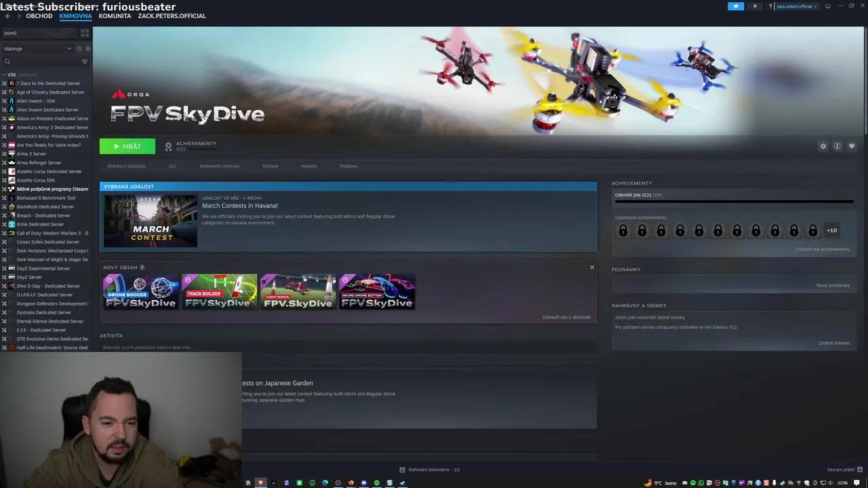This screenshot has height=488, width=868.
Task: Open the ZACK.PETERS.OFFICIAL profile tab
Action: [x=172, y=16]
